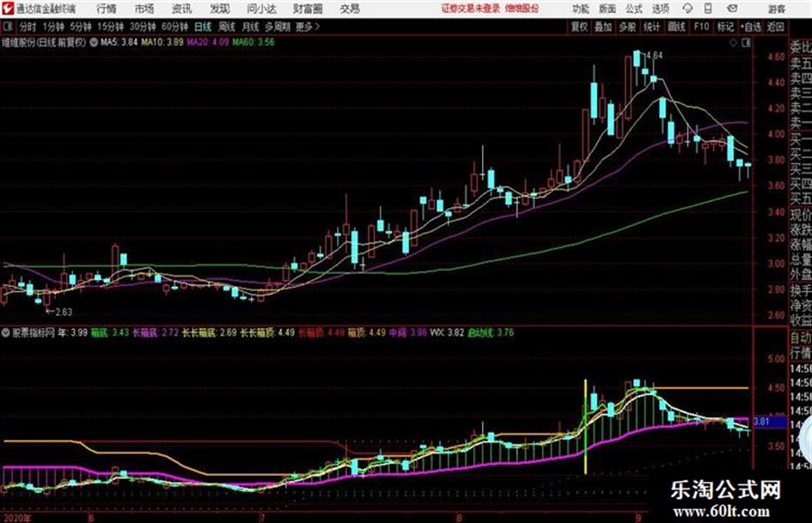Image resolution: width=812 pixels, height=523 pixels.
Task: Click the 统计 toolbar button
Action: pyautogui.click(x=651, y=27)
